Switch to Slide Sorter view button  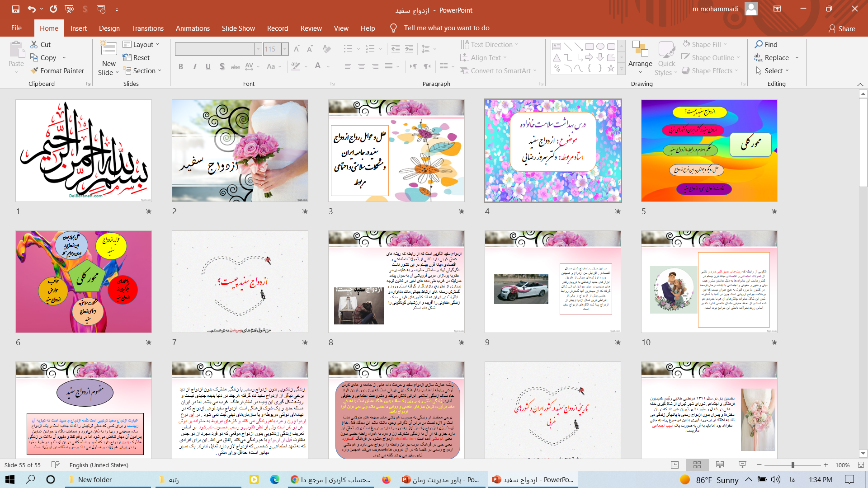[697, 465]
